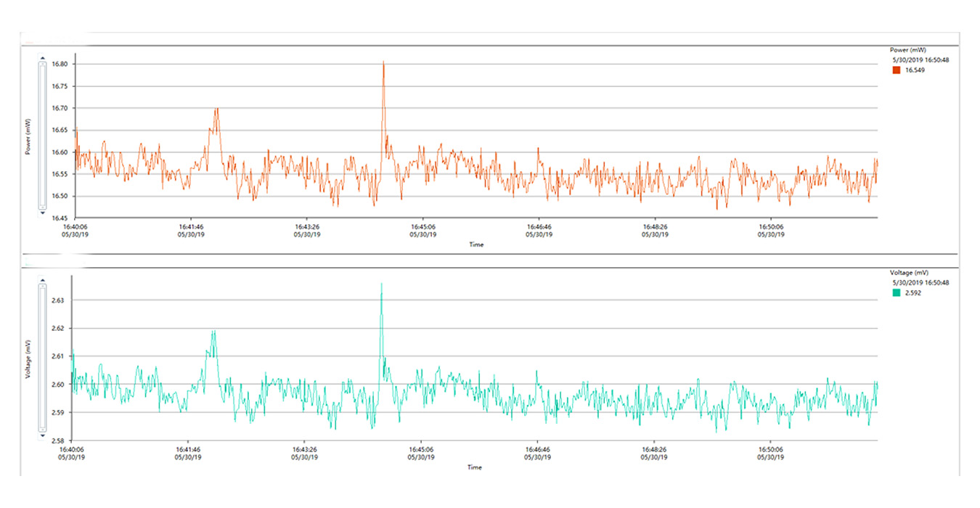Click the down arrow of Voltage chart scrollbar
Image resolution: width=980 pixels, height=508 pixels.
point(42,437)
